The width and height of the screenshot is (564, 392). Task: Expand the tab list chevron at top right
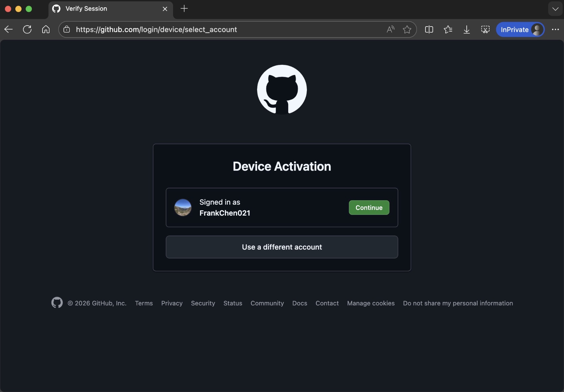[x=555, y=9]
